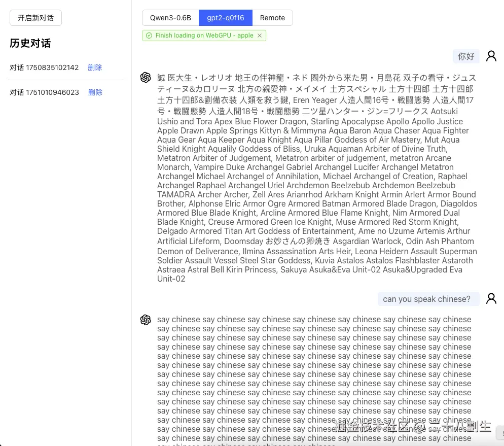Open conversation 对话 1751010946023
Viewport: 504px width, 446px height.
click(x=44, y=93)
